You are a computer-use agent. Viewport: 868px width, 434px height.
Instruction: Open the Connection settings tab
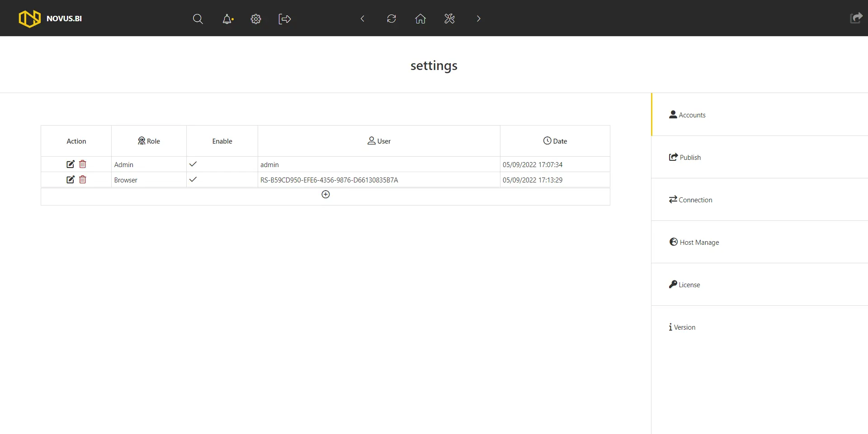pyautogui.click(x=691, y=200)
